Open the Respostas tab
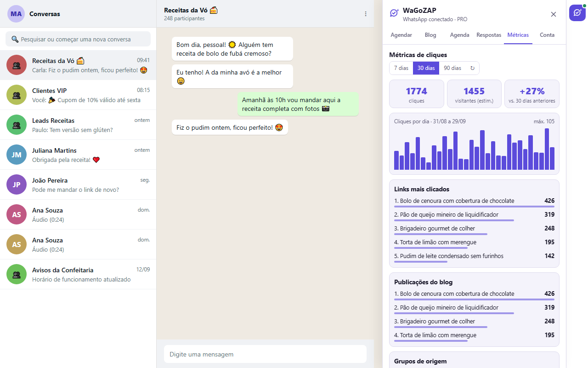 coord(489,35)
